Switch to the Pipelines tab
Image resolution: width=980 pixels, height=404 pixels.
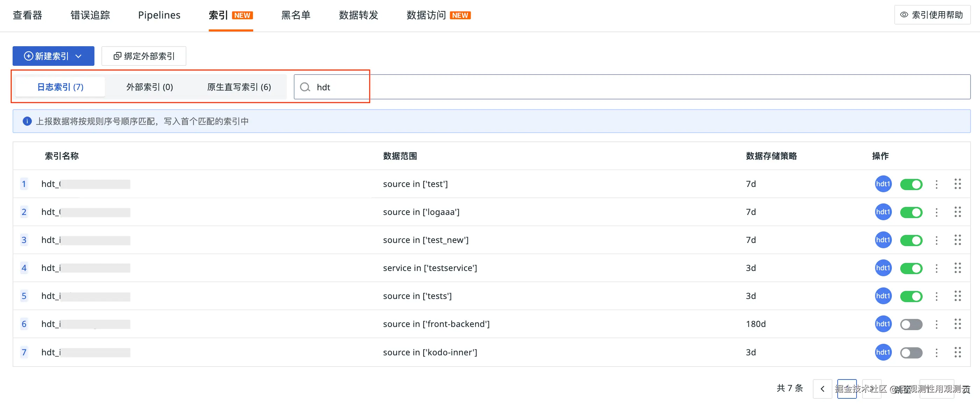tap(159, 15)
